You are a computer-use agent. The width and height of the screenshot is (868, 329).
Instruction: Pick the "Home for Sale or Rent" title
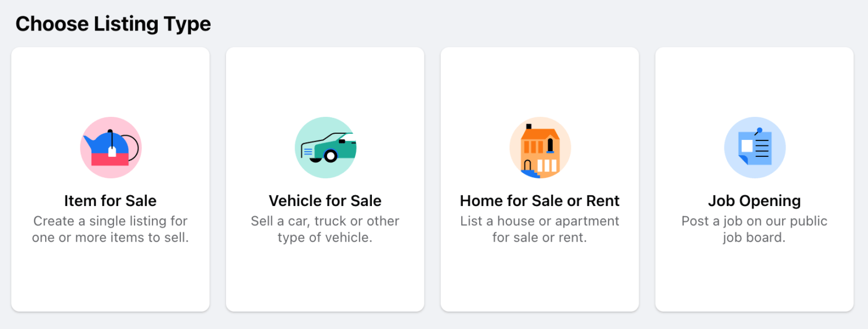tap(540, 201)
